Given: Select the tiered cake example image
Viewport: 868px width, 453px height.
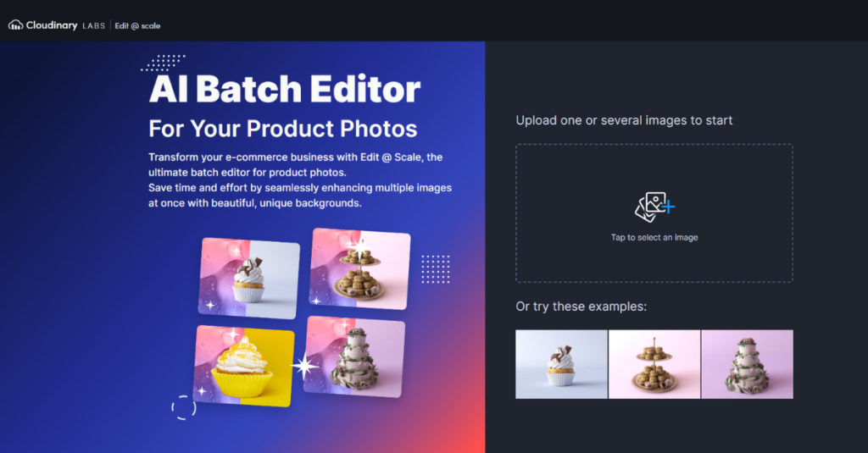Looking at the screenshot, I should click(748, 364).
